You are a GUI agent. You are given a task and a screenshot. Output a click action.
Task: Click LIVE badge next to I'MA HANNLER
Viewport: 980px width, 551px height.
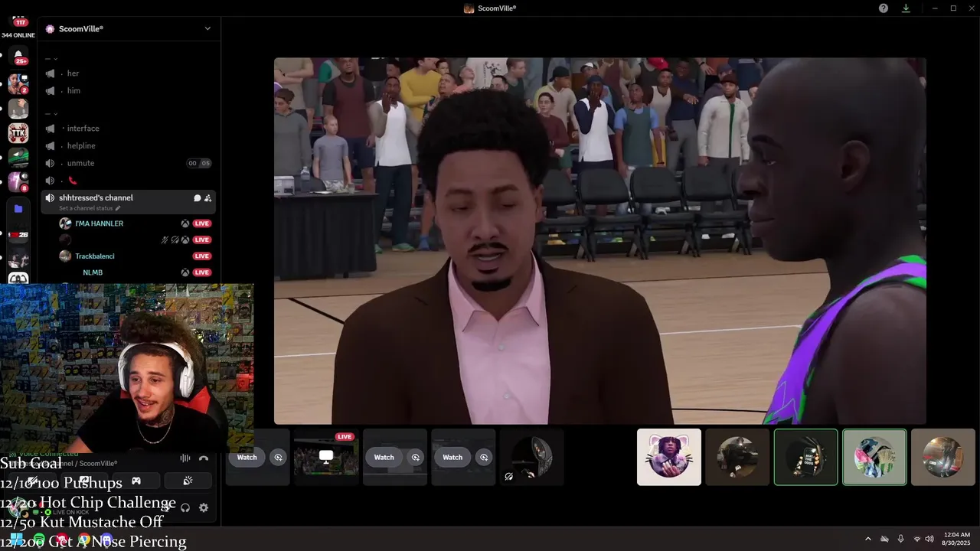pyautogui.click(x=202, y=223)
